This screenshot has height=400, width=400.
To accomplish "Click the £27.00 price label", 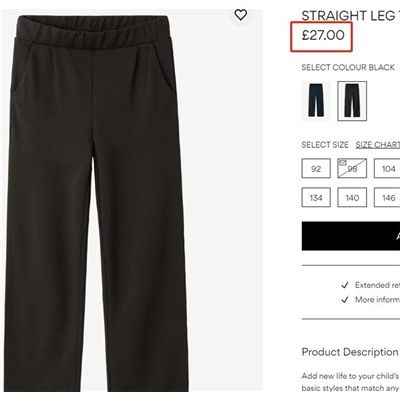I will point(323,35).
